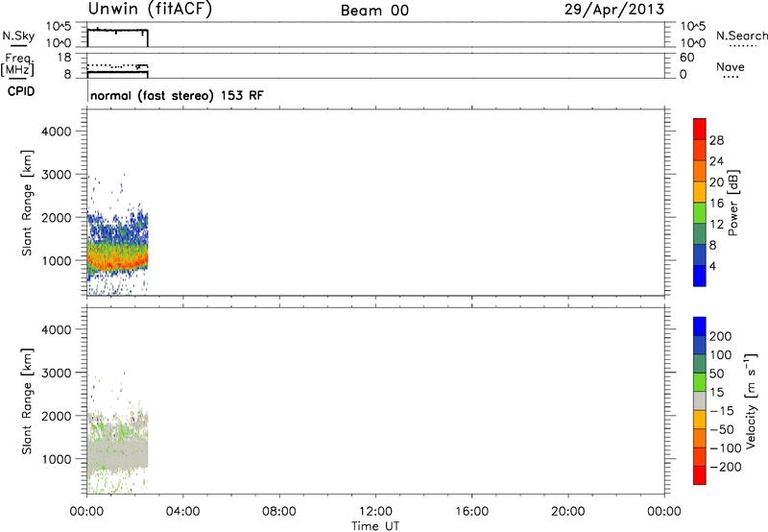Click 'normal (fast stereo) 153 RF' text
The image size is (768, 532).
(177, 95)
